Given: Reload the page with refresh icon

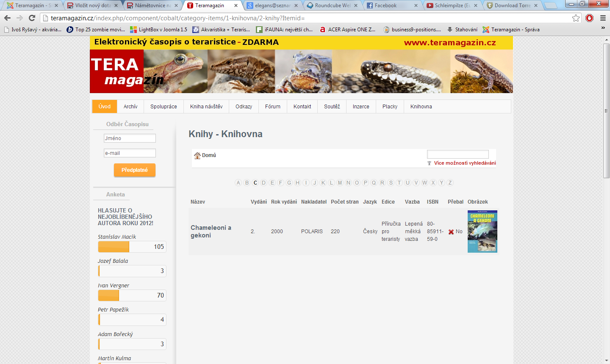Looking at the screenshot, I should point(32,18).
